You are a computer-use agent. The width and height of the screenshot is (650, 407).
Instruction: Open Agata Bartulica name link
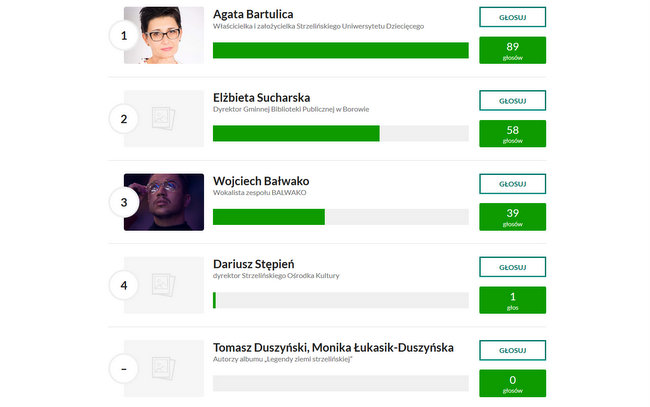pyautogui.click(x=253, y=14)
